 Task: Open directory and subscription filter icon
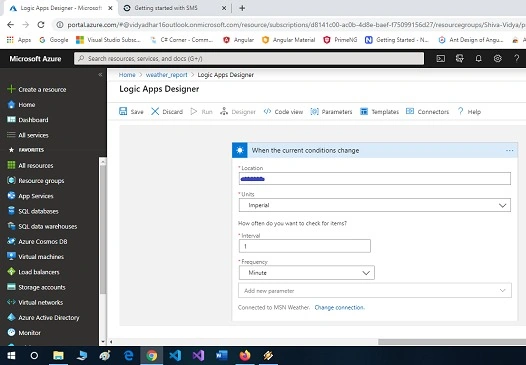tap(460, 58)
